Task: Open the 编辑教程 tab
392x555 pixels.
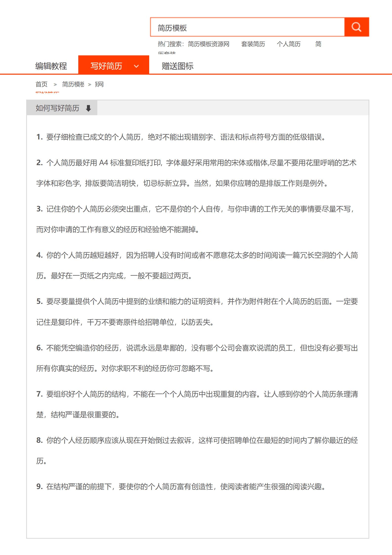Action: 51,66
